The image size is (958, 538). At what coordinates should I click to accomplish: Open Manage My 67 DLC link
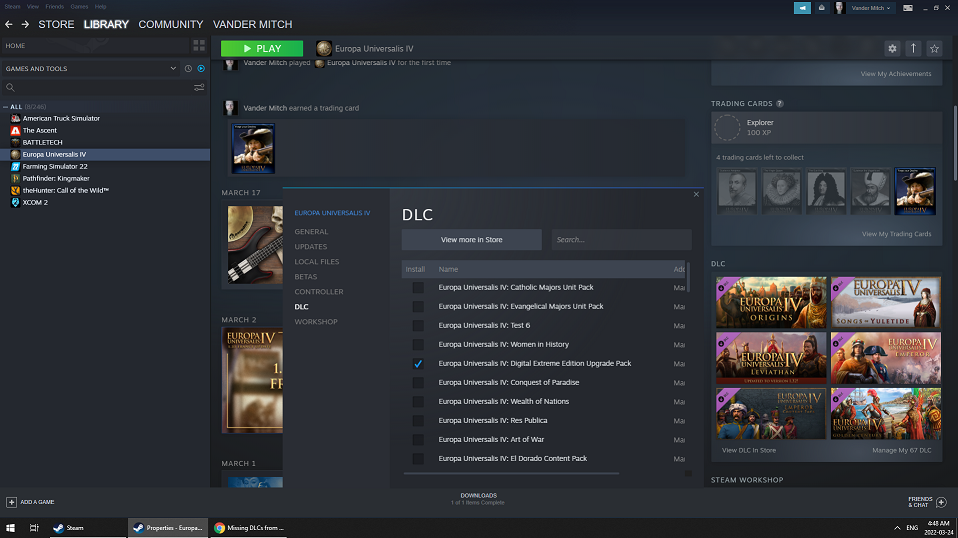tap(902, 450)
